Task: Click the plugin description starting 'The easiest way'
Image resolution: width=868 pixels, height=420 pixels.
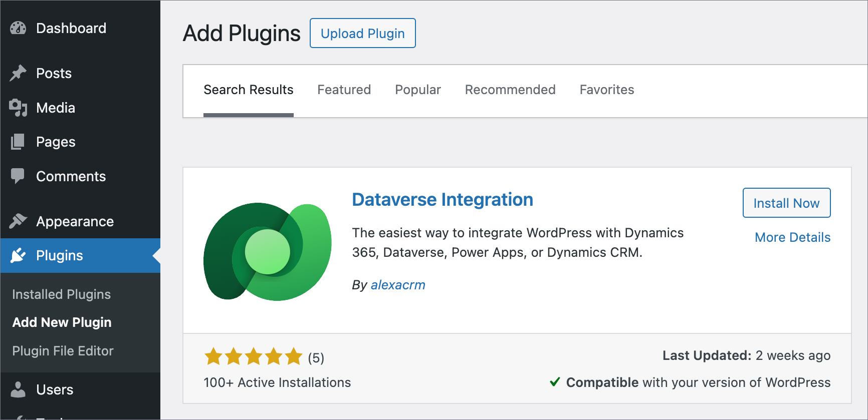Action: [x=518, y=243]
